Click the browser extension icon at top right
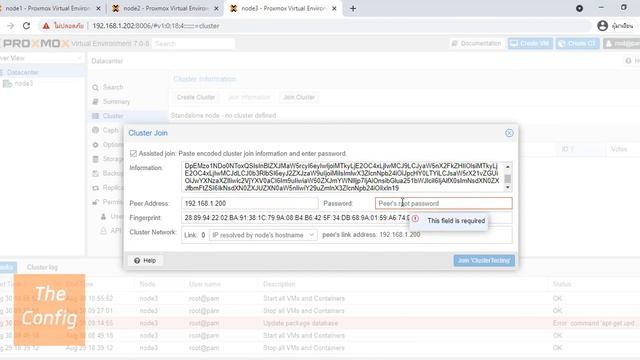Screen dimensions: 640x360 coord(579,8)
